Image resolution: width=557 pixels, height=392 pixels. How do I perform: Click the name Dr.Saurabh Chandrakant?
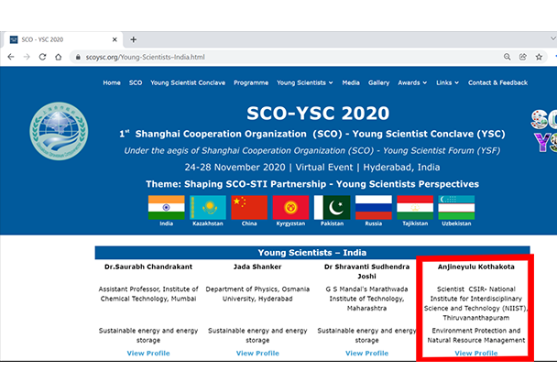[148, 267]
